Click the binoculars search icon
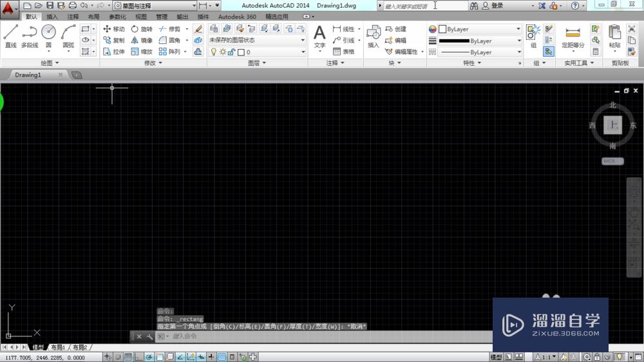The height and width of the screenshot is (362, 644). pos(474,6)
